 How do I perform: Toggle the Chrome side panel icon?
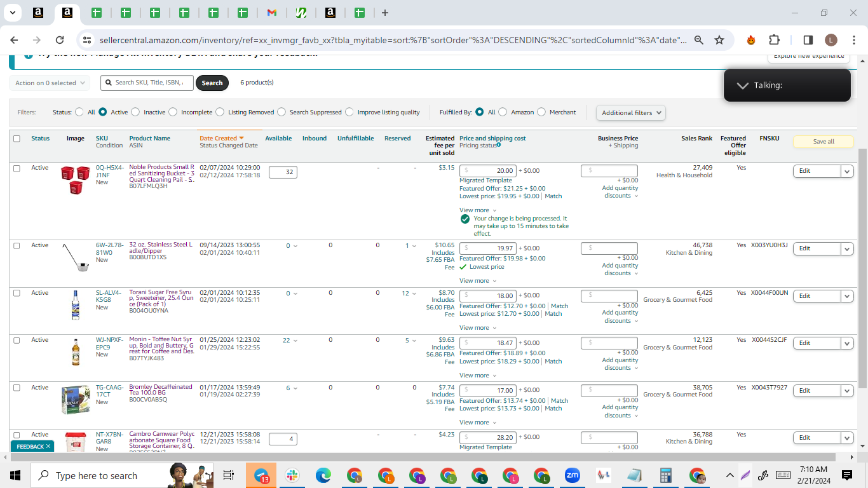point(808,40)
